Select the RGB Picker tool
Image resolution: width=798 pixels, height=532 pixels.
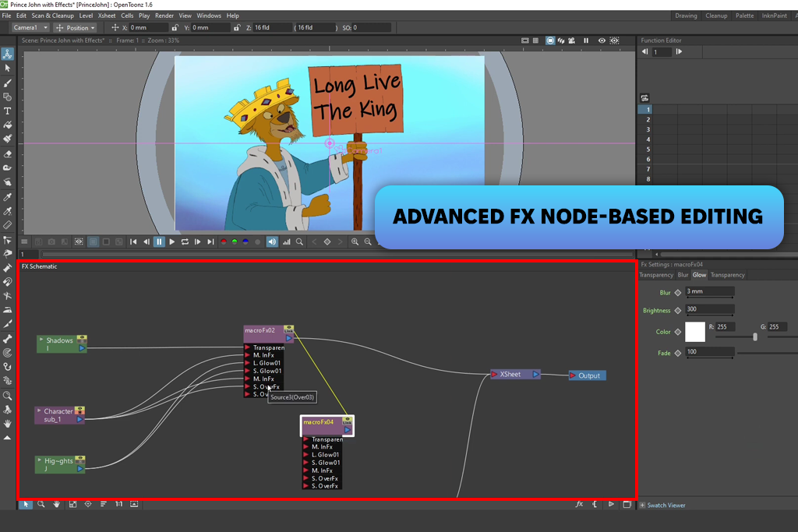[8, 211]
